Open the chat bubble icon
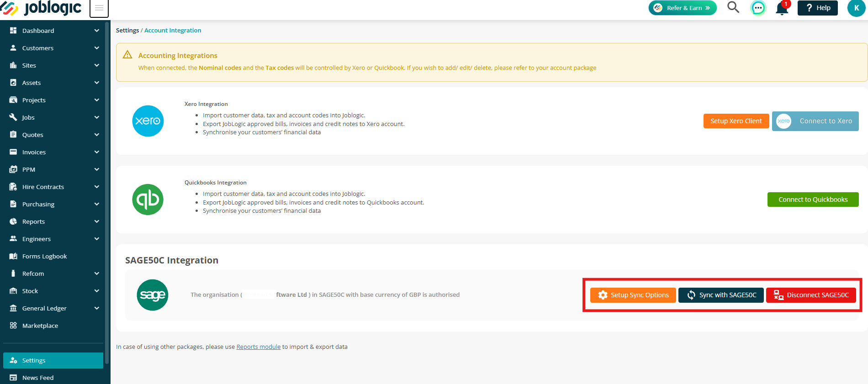Viewport: 868px width, 384px height. [758, 8]
